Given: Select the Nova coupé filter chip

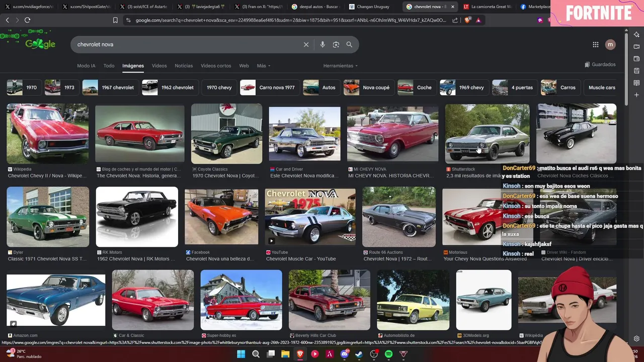Looking at the screenshot, I should pos(368,87).
